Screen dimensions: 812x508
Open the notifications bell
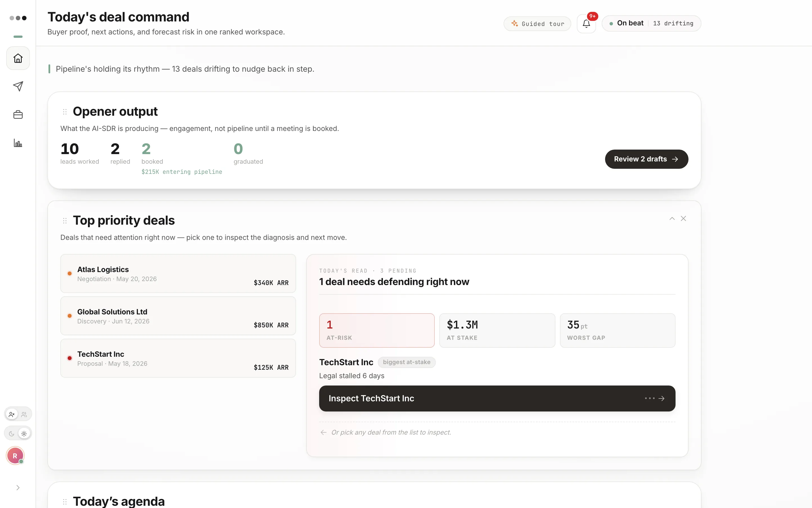[x=586, y=23]
